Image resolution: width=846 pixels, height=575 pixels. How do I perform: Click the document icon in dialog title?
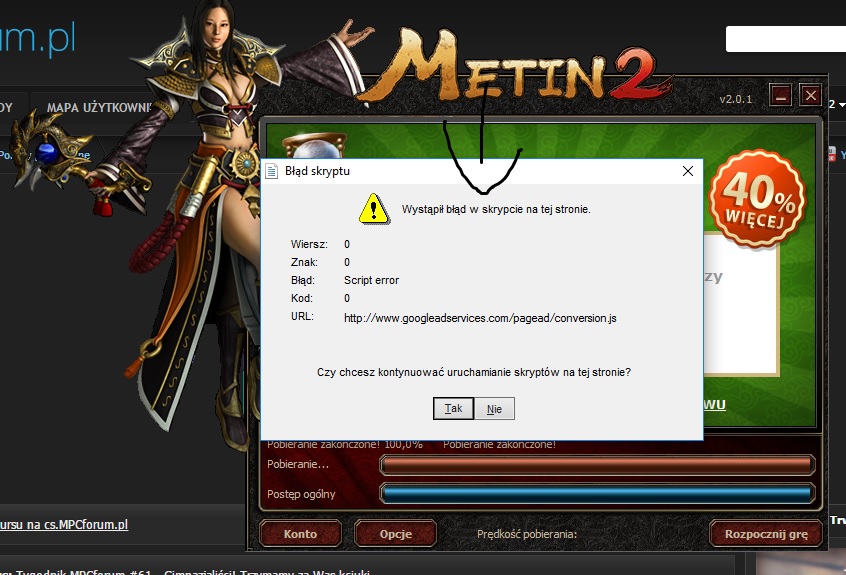click(x=271, y=172)
